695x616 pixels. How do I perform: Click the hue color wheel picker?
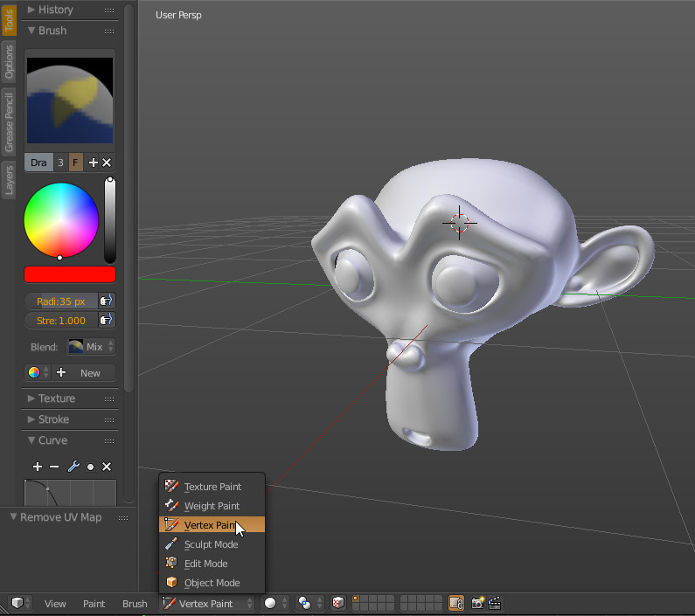[61, 220]
